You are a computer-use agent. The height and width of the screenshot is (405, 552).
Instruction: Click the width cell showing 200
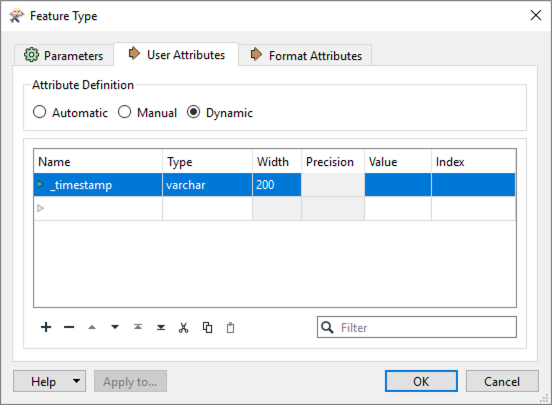point(277,185)
